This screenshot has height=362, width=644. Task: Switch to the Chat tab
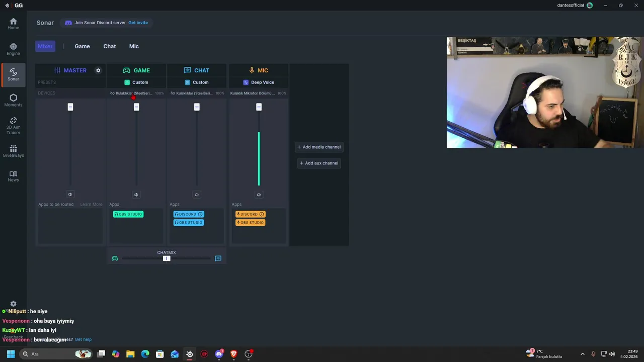[x=110, y=46]
